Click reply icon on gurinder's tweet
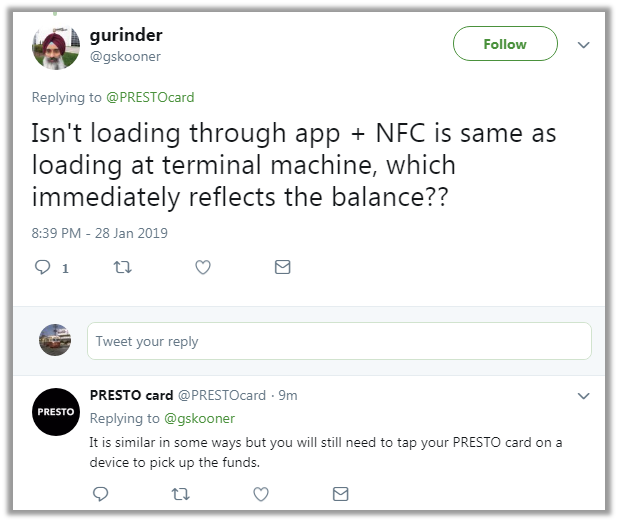The image size is (618, 522). click(43, 268)
